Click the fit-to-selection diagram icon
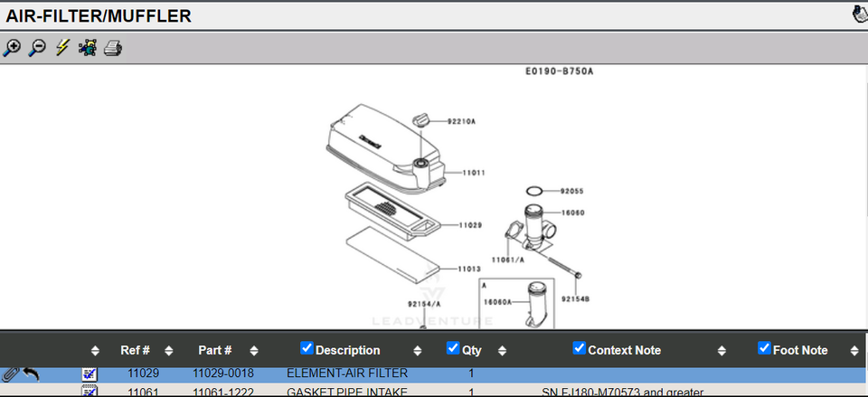The height and width of the screenshot is (397, 868). 88,48
